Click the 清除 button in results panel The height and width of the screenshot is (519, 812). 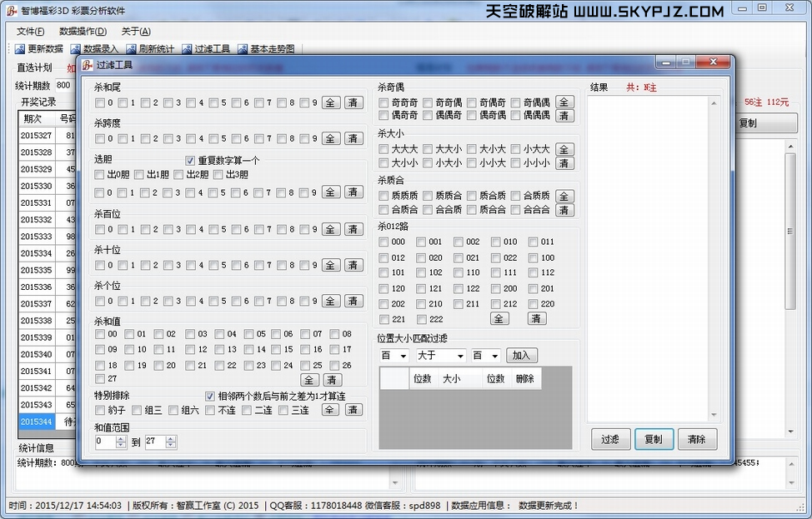pyautogui.click(x=696, y=439)
